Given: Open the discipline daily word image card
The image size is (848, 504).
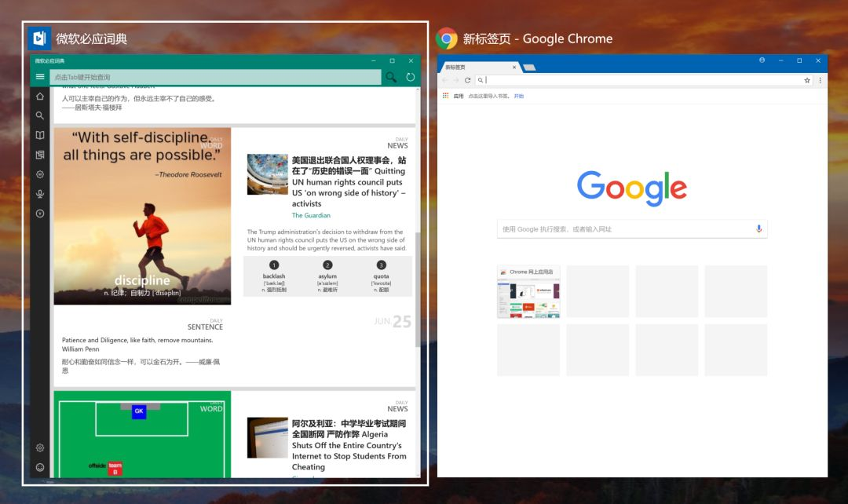Looking at the screenshot, I should tap(142, 217).
